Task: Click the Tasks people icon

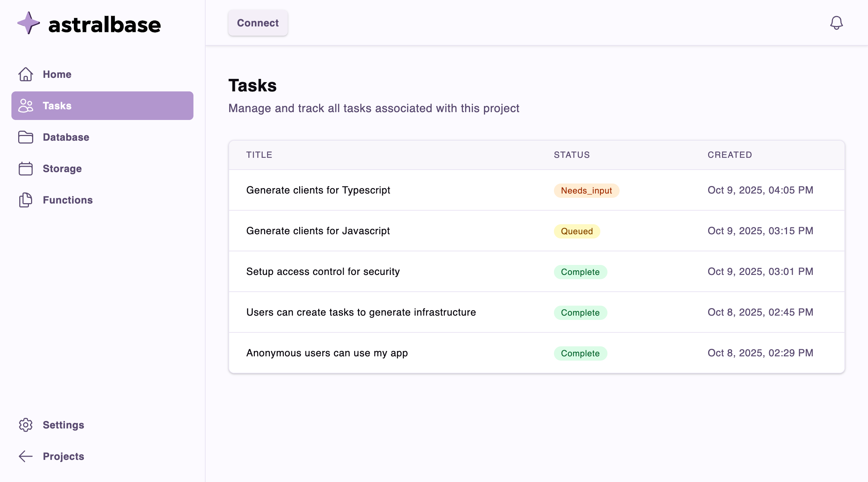Action: (x=25, y=106)
